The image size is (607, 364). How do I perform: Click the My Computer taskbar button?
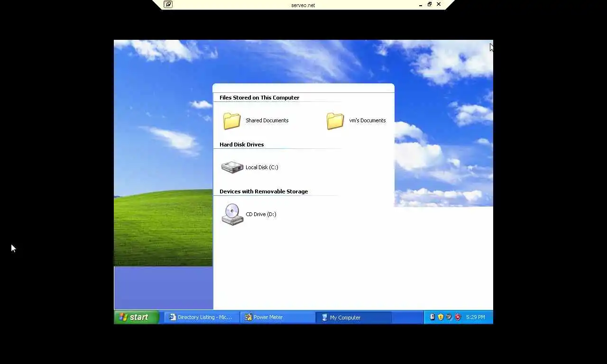(x=354, y=318)
